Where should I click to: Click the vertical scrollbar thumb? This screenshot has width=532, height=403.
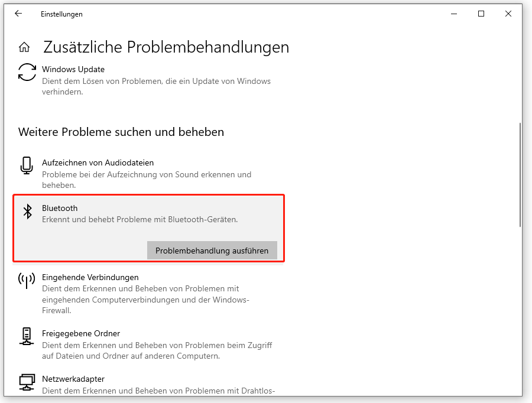520,174
